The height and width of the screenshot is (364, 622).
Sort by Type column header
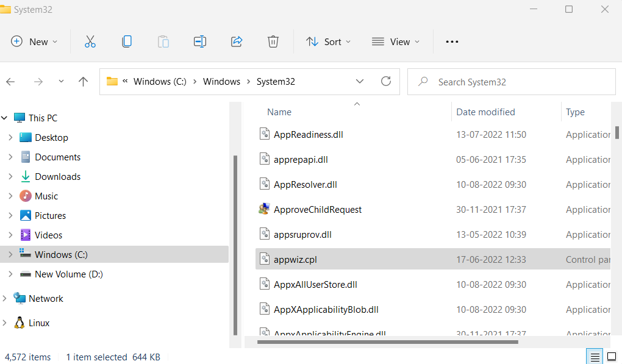coord(575,112)
